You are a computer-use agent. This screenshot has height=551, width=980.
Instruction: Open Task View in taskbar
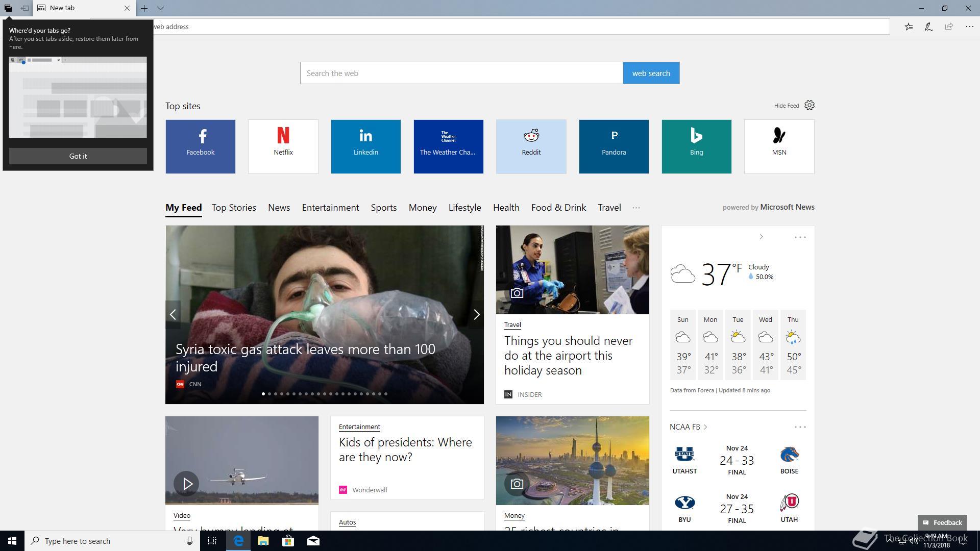pos(212,541)
